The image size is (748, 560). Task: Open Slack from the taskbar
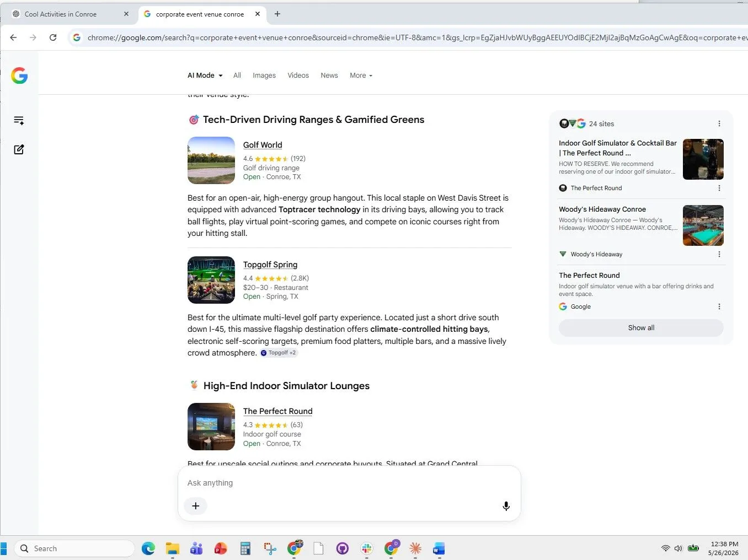point(367,548)
